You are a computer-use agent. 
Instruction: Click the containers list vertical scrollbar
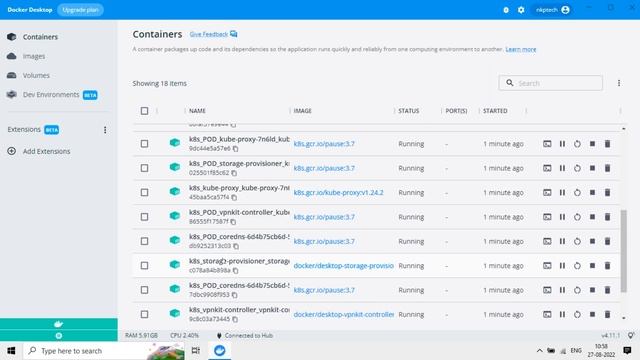click(x=623, y=251)
